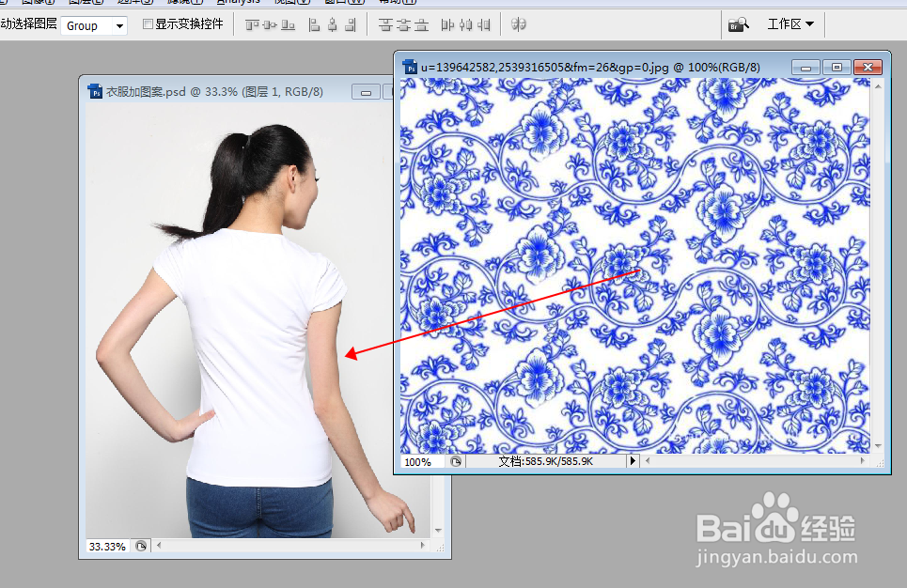
Task: Click the 衣服加图案.psd window title bar
Action: 237,91
